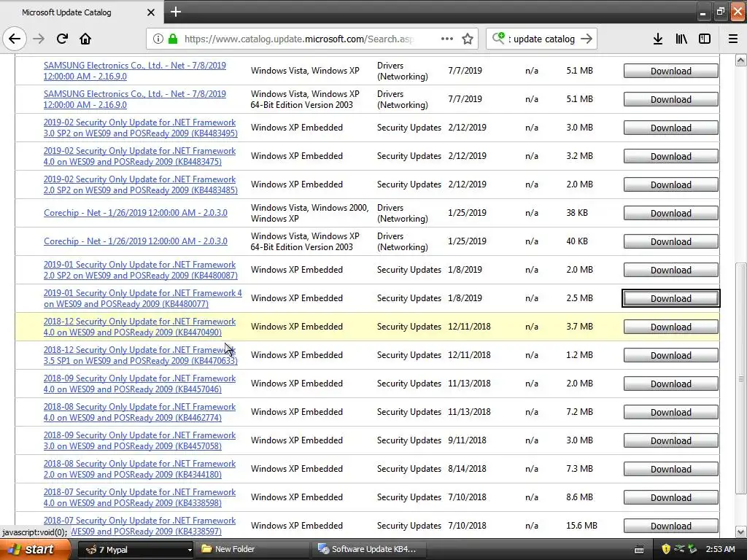Download the 8.6 MB KB4338598 update
The width and height of the screenshot is (747, 560).
[671, 497]
